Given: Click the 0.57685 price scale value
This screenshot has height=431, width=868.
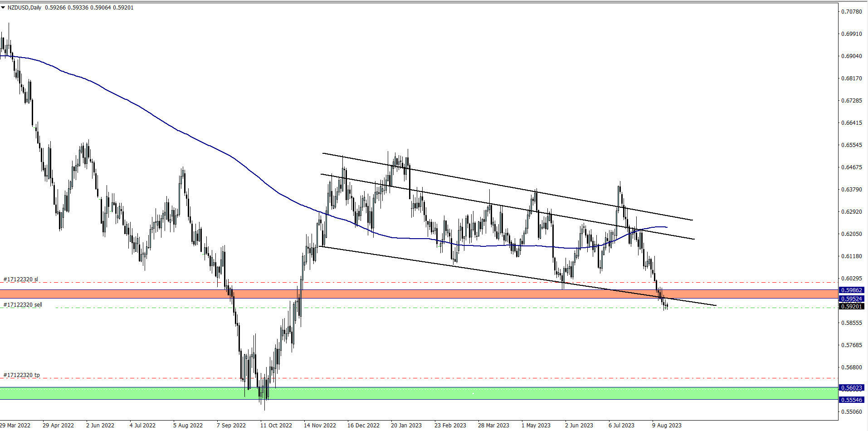Looking at the screenshot, I should click(x=851, y=345).
